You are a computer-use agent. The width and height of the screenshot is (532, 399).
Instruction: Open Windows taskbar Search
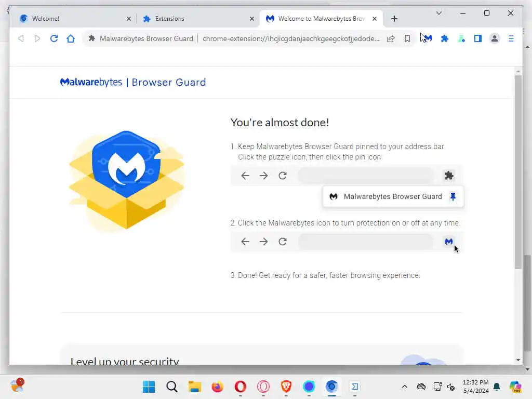pos(171,387)
